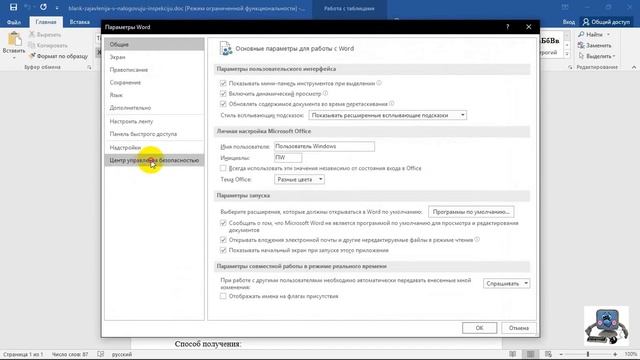This screenshot has height=360, width=640.
Task: Click the web layout view icon in status bar
Action: pyautogui.click(x=548, y=354)
